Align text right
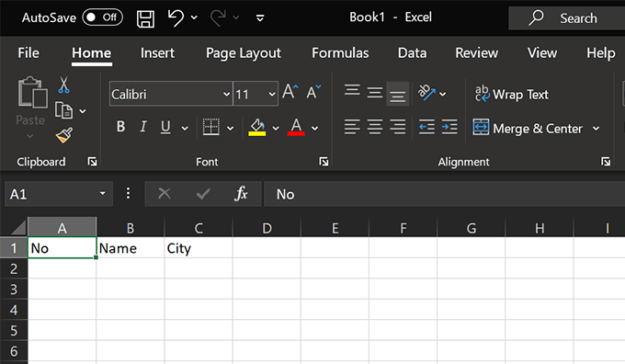This screenshot has width=625, height=364. coord(397,127)
